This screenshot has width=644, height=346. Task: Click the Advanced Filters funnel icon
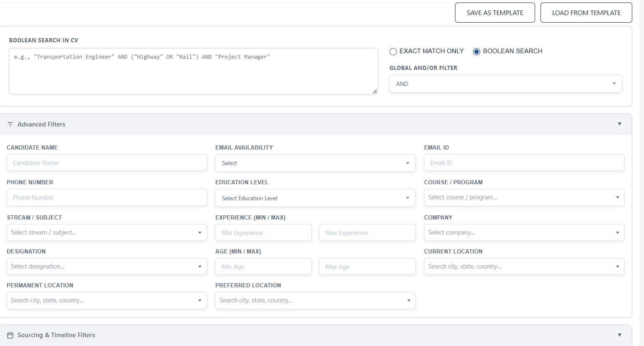tap(10, 124)
